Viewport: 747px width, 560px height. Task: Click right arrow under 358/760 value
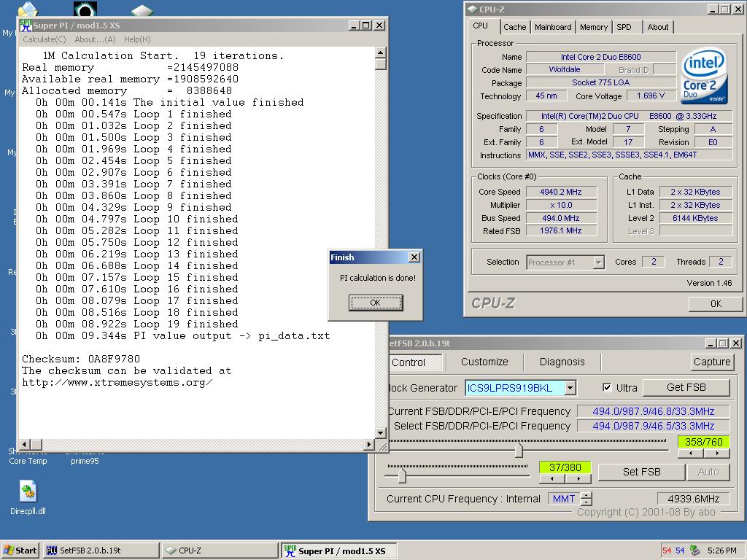(x=717, y=454)
